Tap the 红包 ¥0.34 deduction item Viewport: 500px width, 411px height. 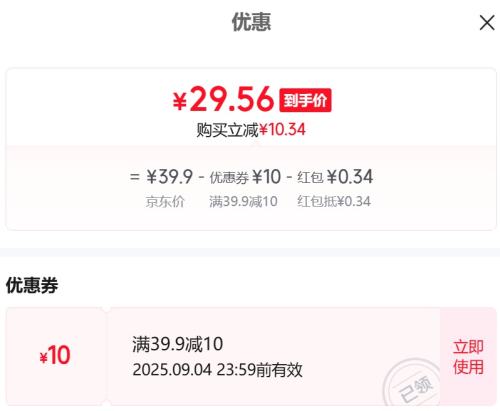335,177
